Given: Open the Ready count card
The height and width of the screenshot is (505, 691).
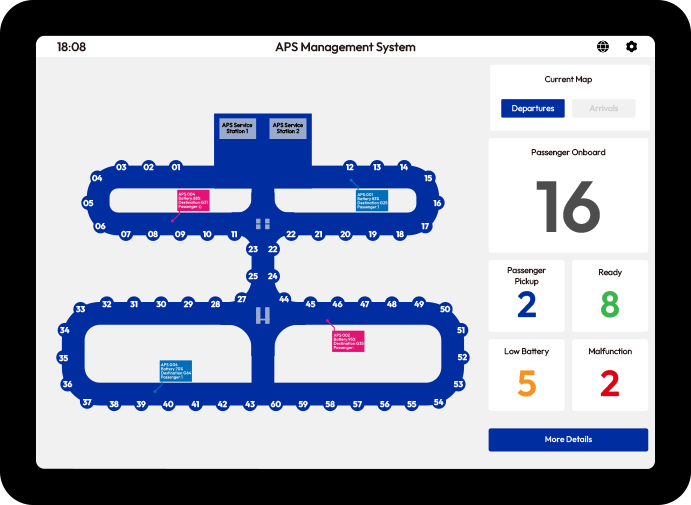Looking at the screenshot, I should 610,296.
